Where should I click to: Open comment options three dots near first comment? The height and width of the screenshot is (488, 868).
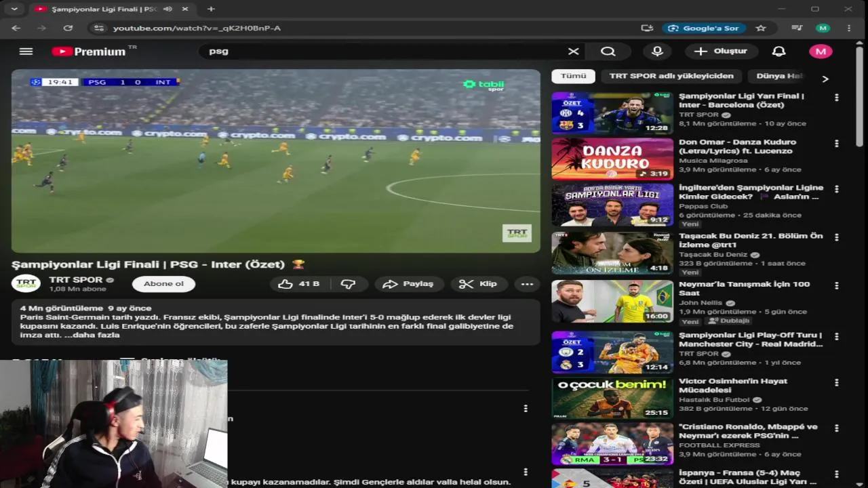[525, 408]
